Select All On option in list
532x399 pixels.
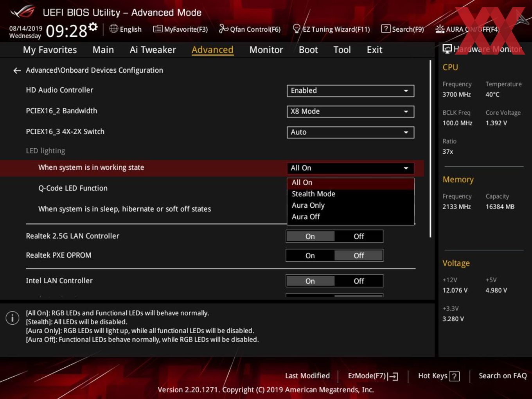click(x=350, y=183)
